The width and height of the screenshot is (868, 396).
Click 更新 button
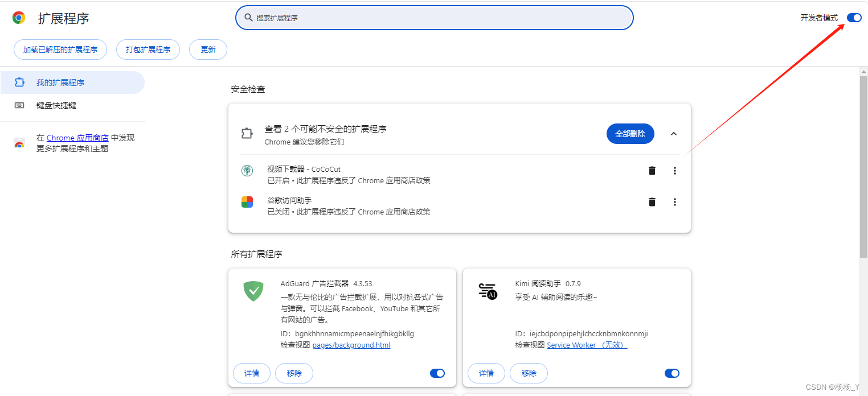coord(208,49)
